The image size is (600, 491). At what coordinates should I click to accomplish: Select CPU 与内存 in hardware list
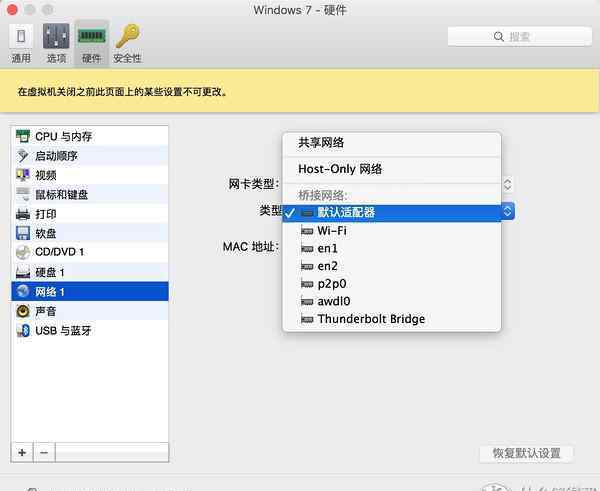90,136
